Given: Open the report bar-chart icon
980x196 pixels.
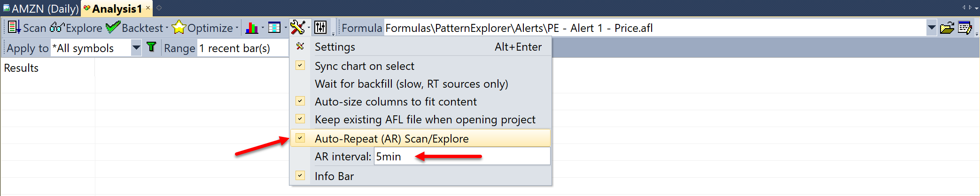Looking at the screenshot, I should click(x=252, y=28).
